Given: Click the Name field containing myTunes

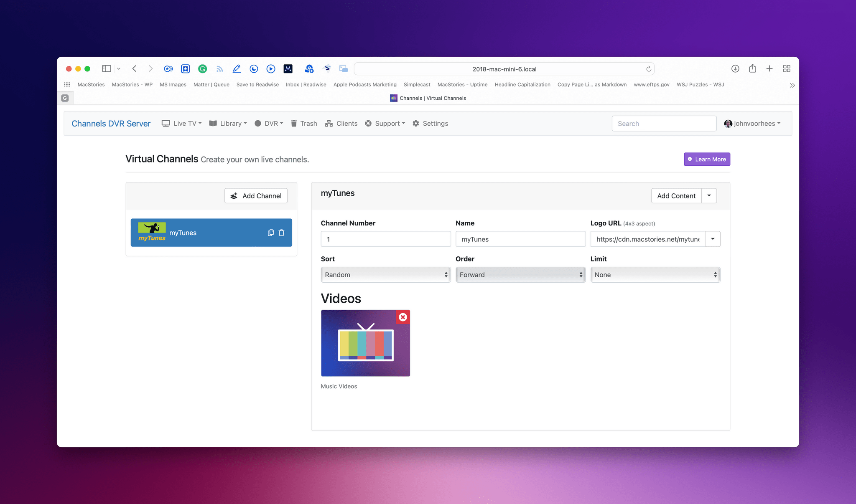Looking at the screenshot, I should click(x=520, y=239).
